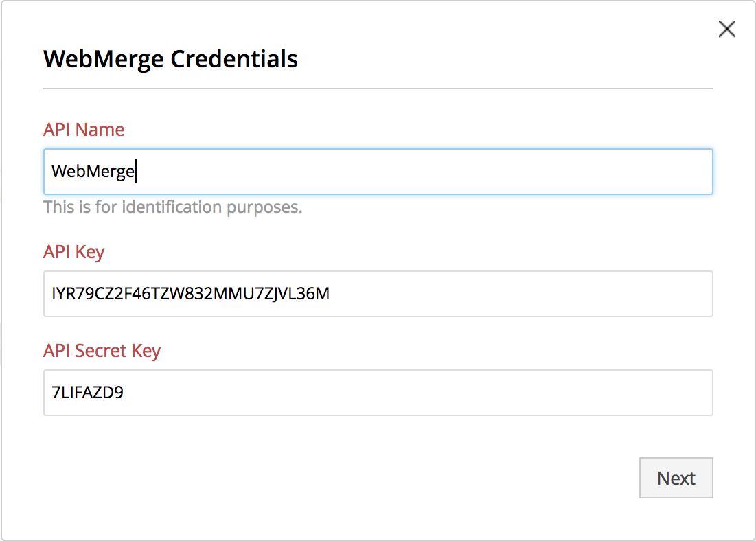Click the red API Name label

pos(84,130)
